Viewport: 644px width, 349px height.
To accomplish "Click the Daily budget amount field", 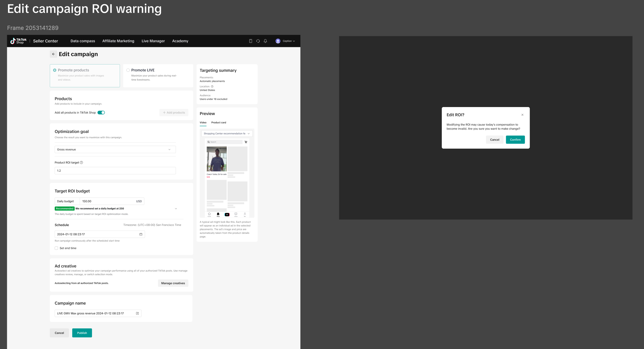I will (x=107, y=201).
